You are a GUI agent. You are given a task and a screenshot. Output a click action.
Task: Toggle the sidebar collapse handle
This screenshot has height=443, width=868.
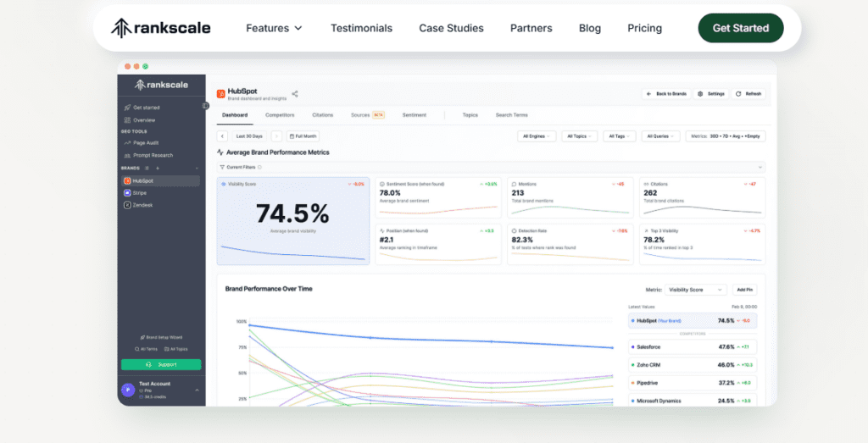tap(205, 106)
